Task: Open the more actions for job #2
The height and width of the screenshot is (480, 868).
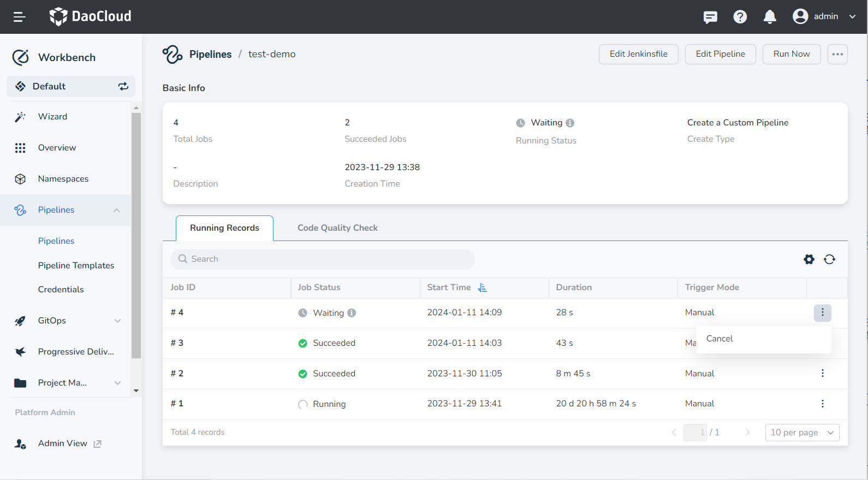Action: 822,374
